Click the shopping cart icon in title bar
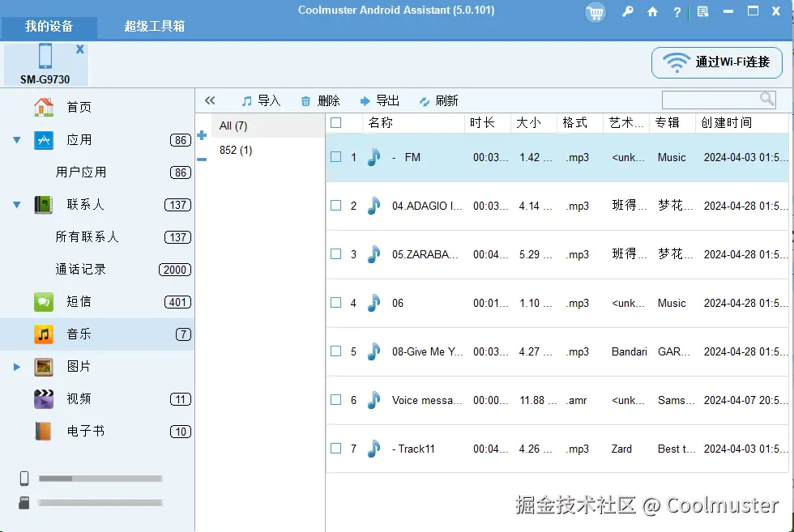This screenshot has height=532, width=794. (595, 13)
